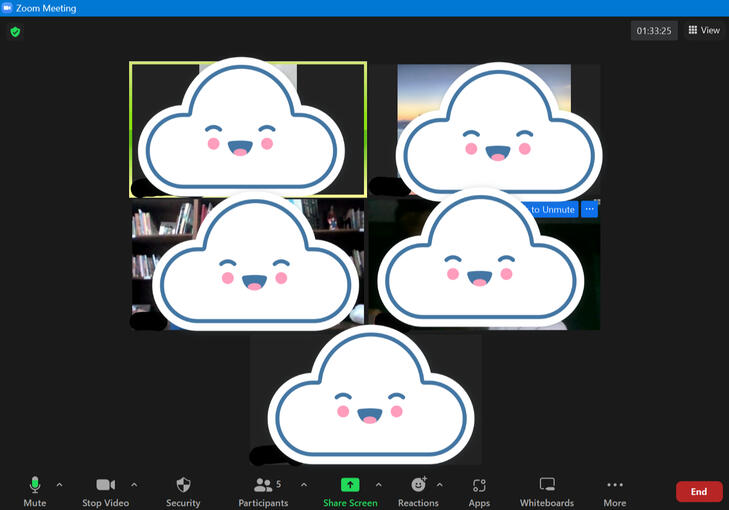The image size is (729, 510).
Task: Expand video options arrow beside Stop Video
Action: pyautogui.click(x=134, y=485)
